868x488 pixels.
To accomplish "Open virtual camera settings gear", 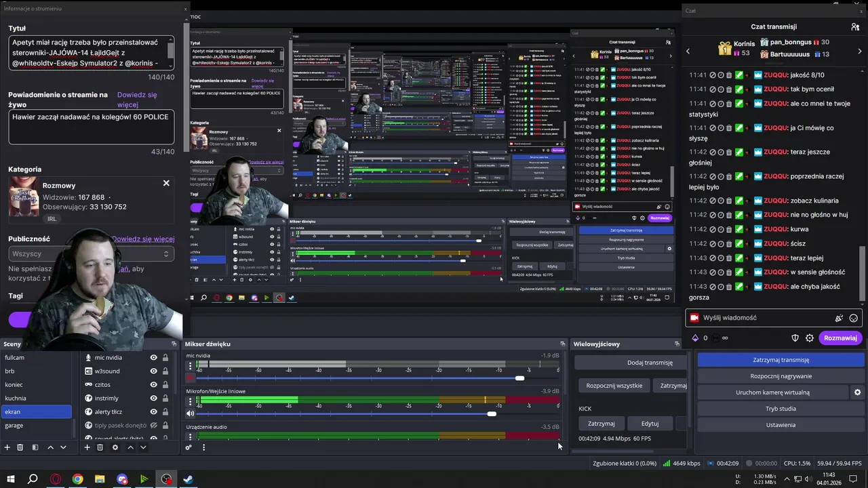I will (x=857, y=392).
